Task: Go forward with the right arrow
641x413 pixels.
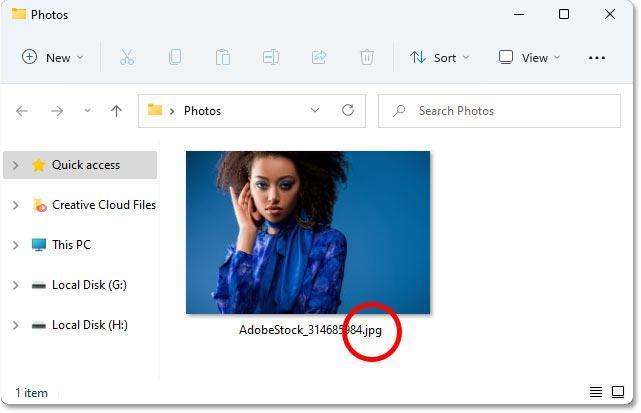Action: point(57,111)
